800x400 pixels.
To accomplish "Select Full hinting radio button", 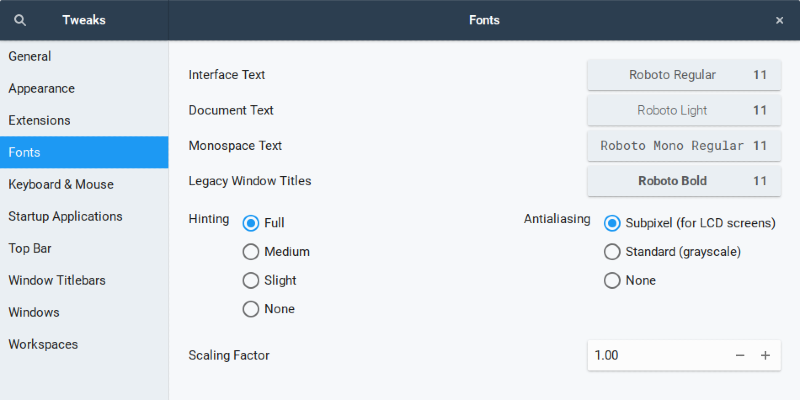I will point(251,223).
